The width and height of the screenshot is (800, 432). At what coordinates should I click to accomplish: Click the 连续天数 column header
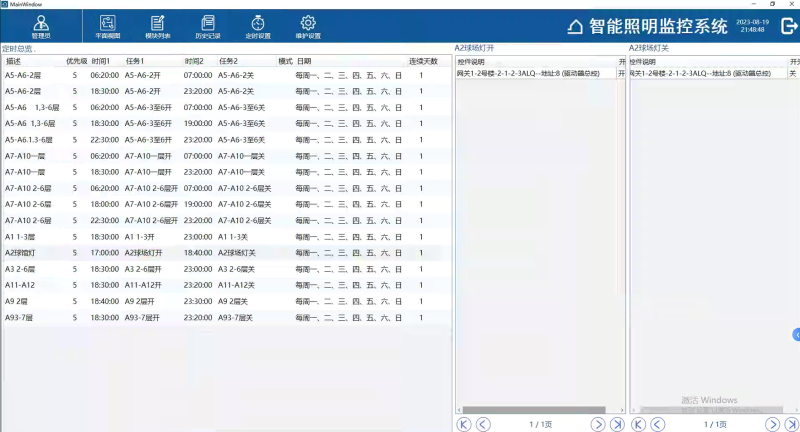(423, 61)
